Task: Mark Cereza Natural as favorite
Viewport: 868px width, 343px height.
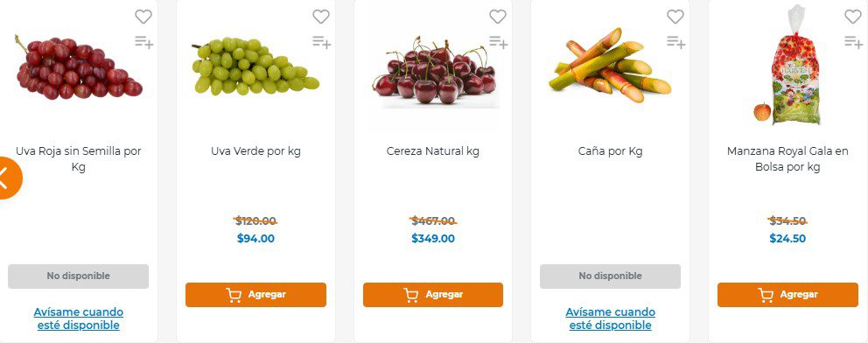Action: (x=498, y=17)
